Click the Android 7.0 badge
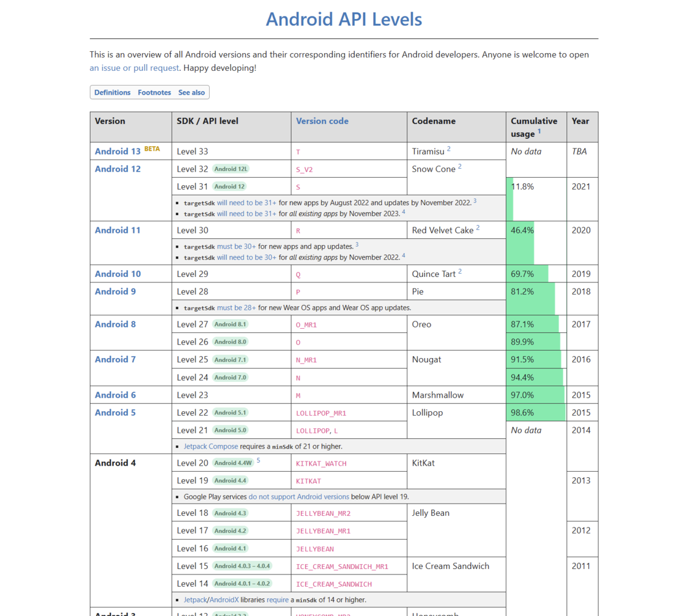 pos(230,377)
